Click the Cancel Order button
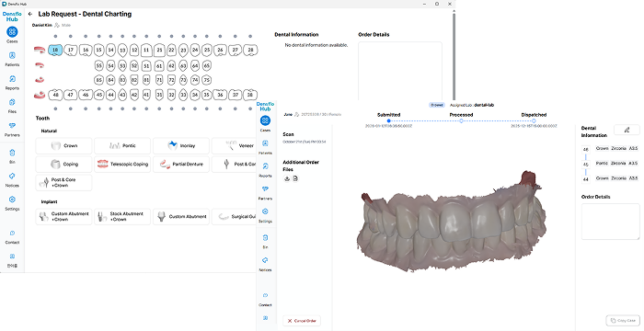Image resolution: width=644 pixels, height=331 pixels. 302,321
